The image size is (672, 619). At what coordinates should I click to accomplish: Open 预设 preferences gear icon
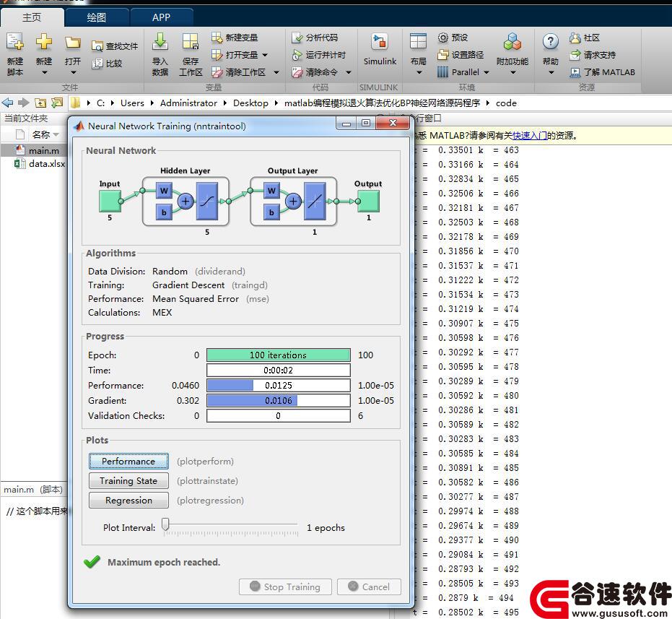pyautogui.click(x=442, y=38)
